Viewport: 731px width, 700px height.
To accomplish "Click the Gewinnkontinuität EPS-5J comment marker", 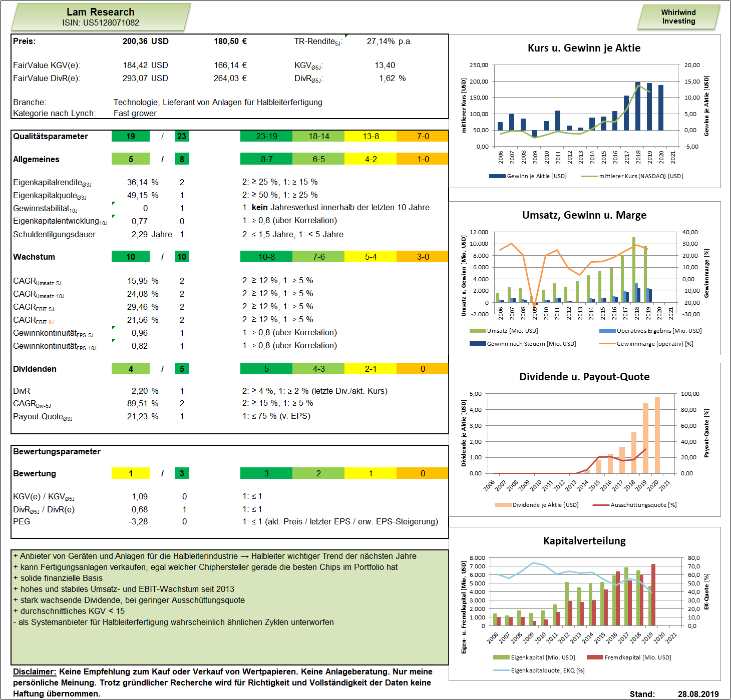I will (x=114, y=328).
